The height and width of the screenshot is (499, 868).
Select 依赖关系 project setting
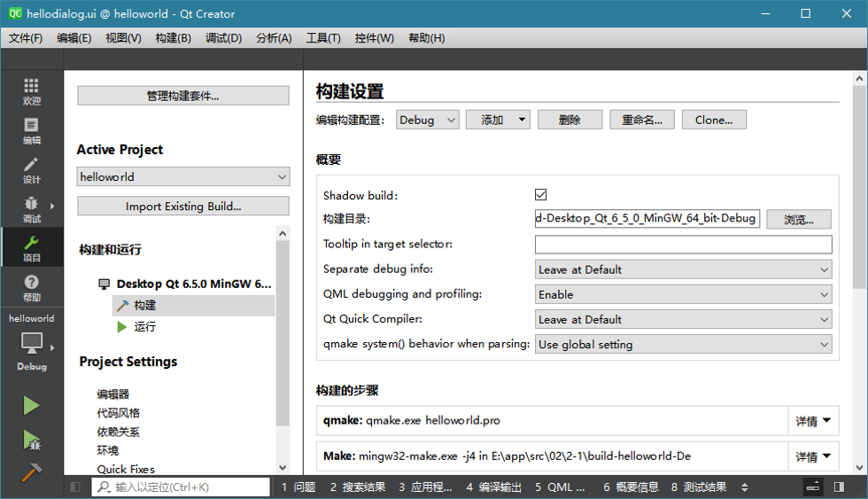[x=119, y=432]
